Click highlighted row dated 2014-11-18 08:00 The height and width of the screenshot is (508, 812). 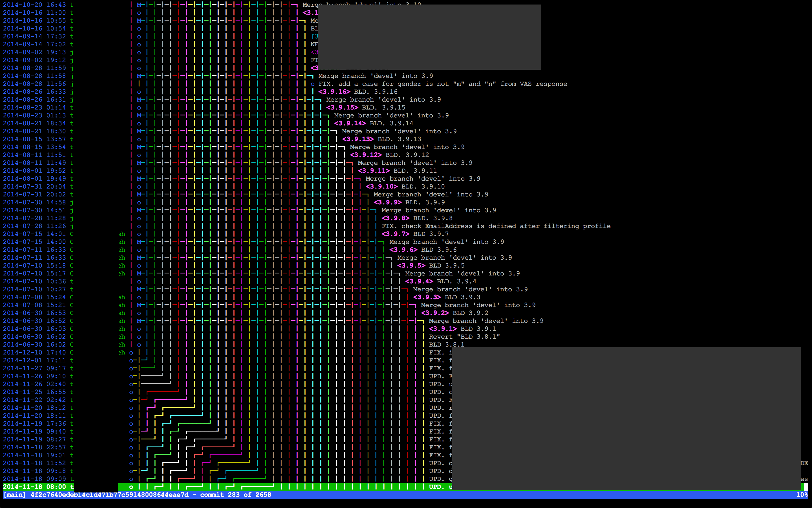[405, 487]
